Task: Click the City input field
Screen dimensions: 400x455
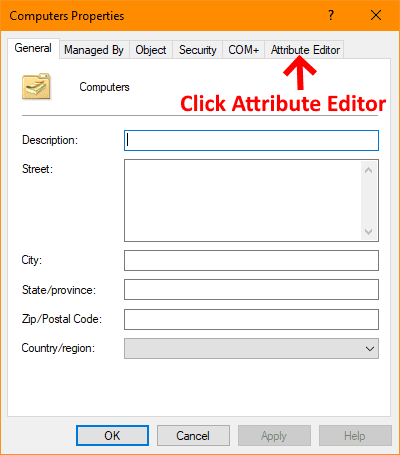Action: click(x=251, y=260)
